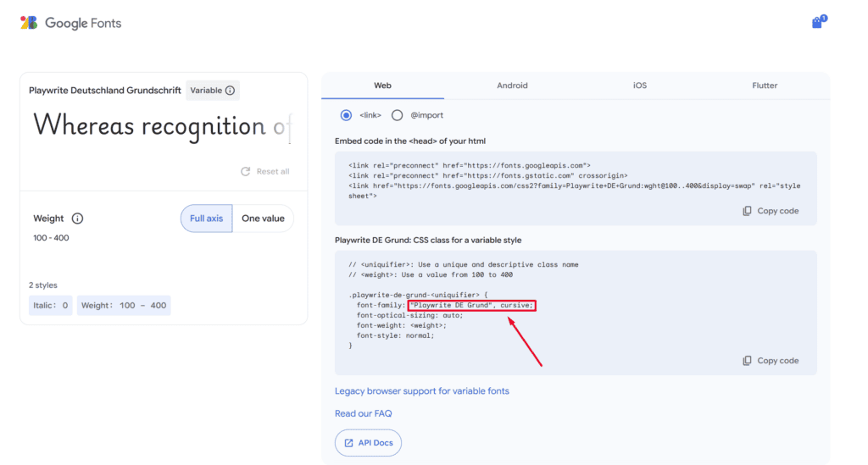Click copy icon for CSS class code
This screenshot has width=868, height=465.
pyautogui.click(x=747, y=361)
